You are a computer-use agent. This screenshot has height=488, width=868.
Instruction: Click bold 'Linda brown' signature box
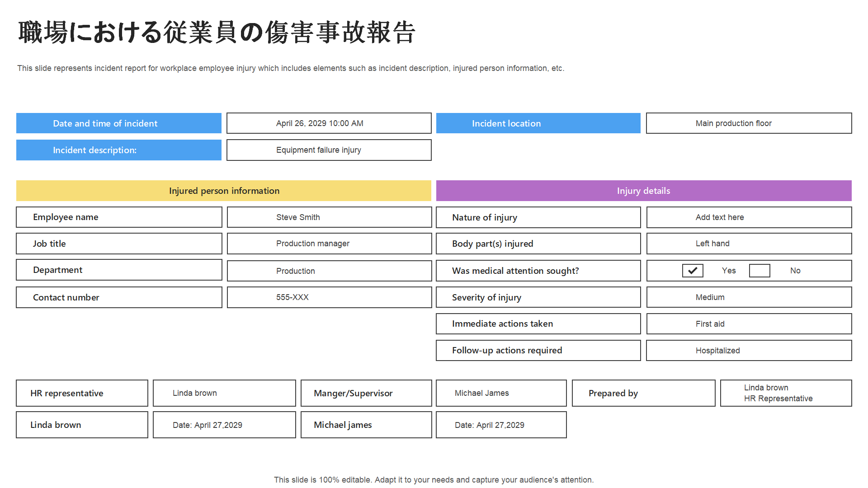pos(82,425)
